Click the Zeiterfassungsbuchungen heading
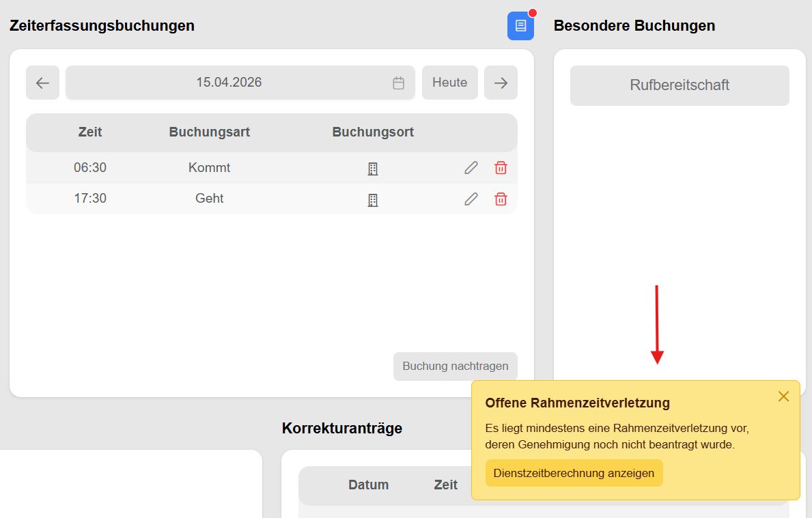812x518 pixels. [x=102, y=26]
